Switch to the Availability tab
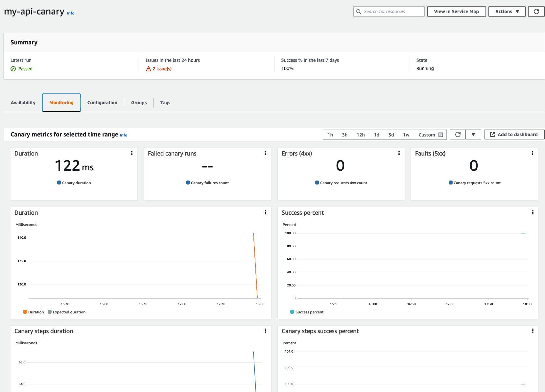 23,103
